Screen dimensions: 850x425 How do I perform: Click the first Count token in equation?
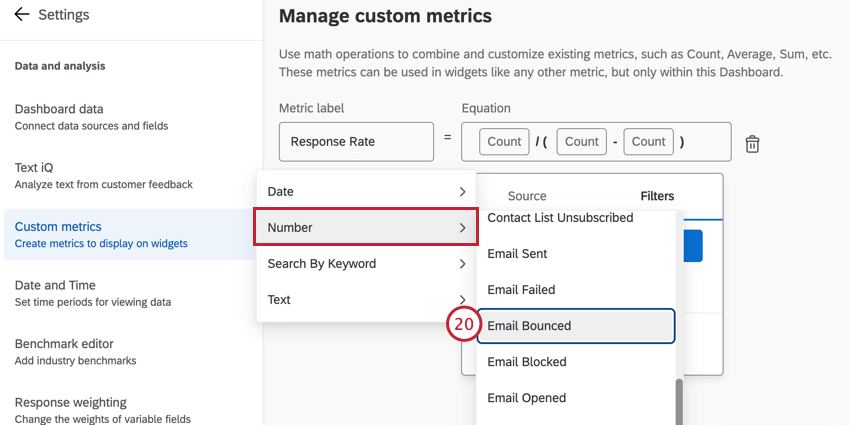(504, 142)
